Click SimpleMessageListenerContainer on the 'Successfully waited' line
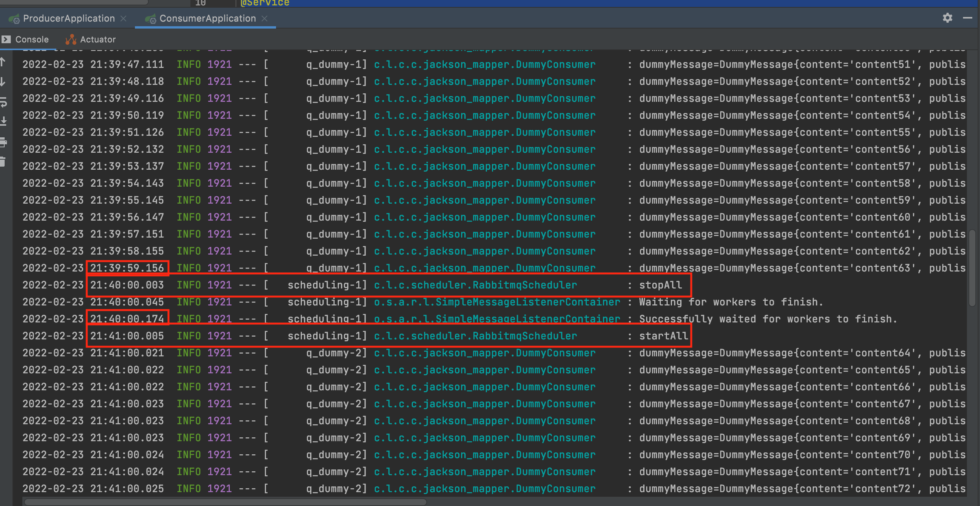Screen dimensions: 980x506 pos(528,319)
